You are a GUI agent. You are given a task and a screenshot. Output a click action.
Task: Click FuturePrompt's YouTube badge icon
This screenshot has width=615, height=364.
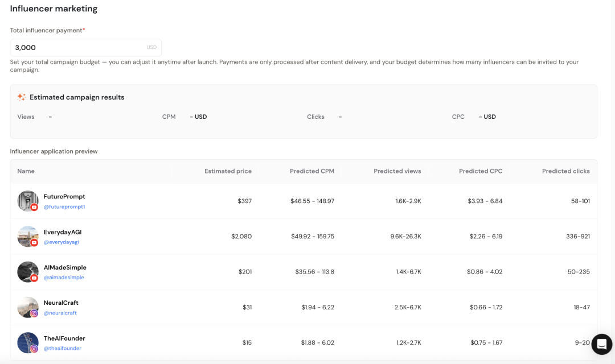pos(35,208)
